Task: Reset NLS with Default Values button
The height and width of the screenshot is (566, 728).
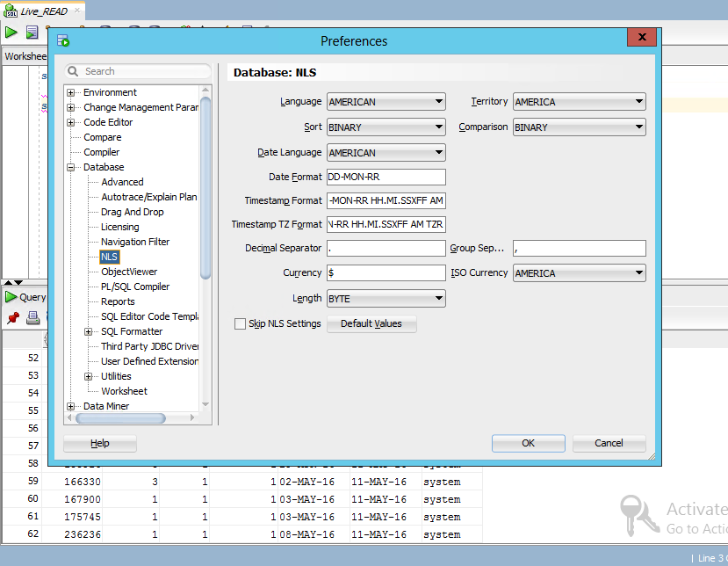Action: (371, 324)
